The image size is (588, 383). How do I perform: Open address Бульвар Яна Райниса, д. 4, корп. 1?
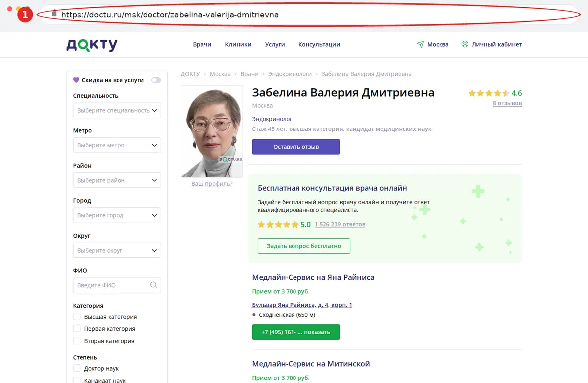tap(302, 305)
